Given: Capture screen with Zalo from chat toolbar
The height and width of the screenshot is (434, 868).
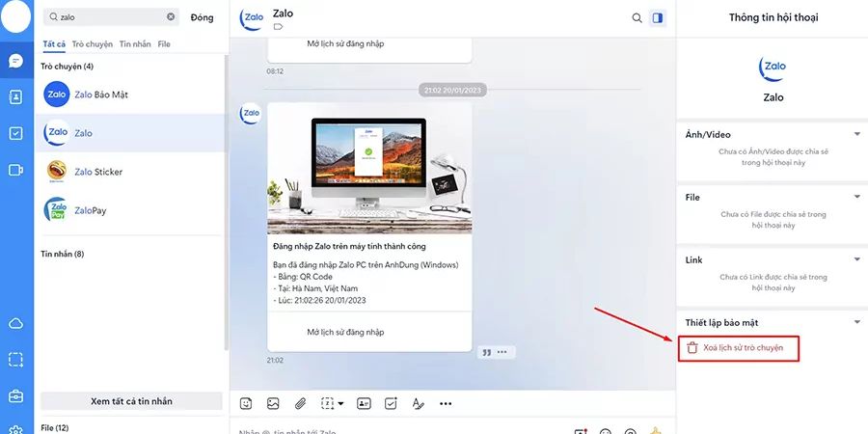Looking at the screenshot, I should coord(328,404).
